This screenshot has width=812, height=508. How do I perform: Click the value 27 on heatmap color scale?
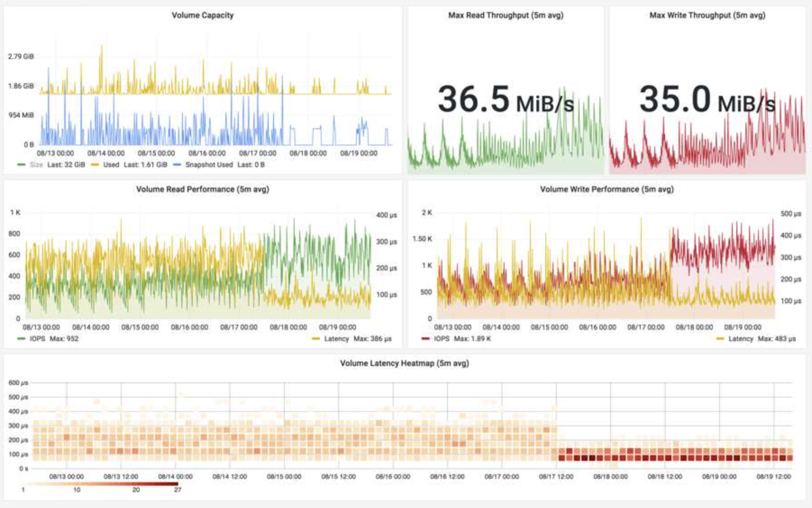178,490
